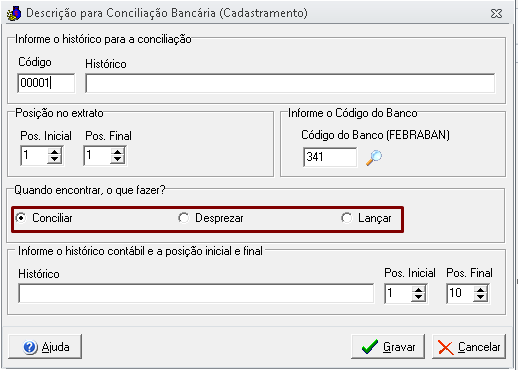Click the Código do Banco FEBRABAN field
Screen dimensions: 518x370
(330, 157)
